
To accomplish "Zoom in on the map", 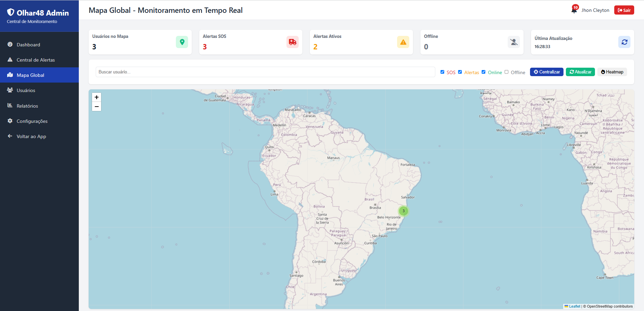I will point(97,97).
